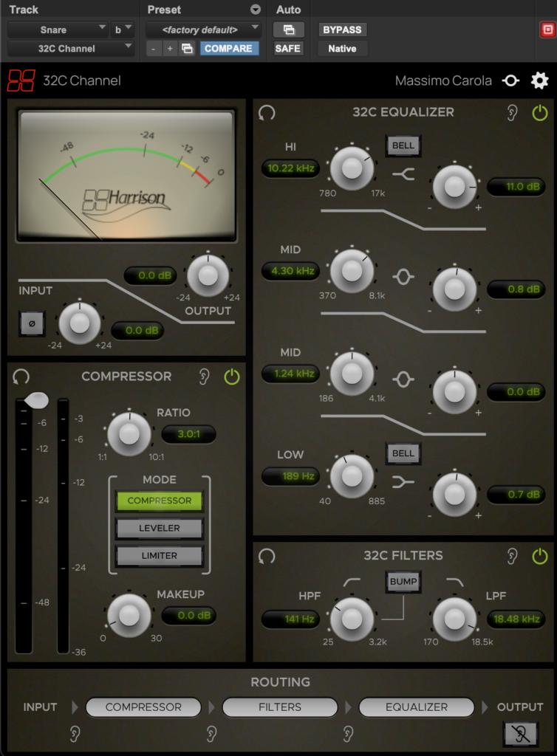This screenshot has height=756, width=557.
Task: Toggle the HI band BELL switch
Action: pos(403,145)
